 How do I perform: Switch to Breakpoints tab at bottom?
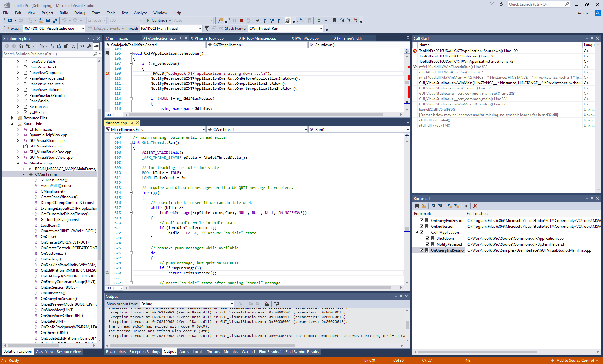click(116, 352)
